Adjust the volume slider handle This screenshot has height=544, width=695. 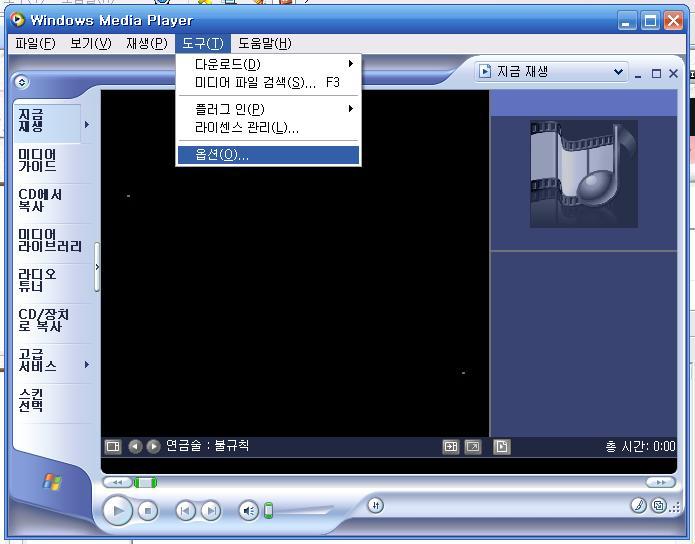[268, 511]
